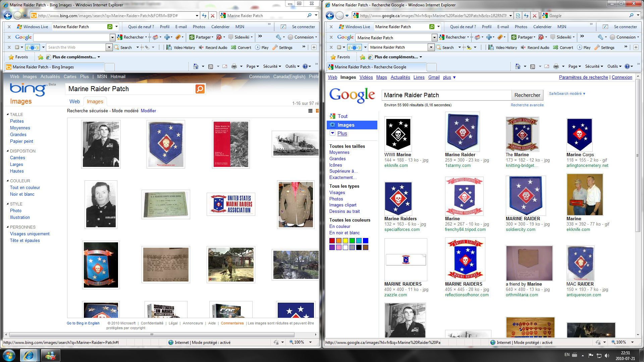Viewport: 644px width, 362px height.
Task: Open the Outils menu in the Bing window
Action: (x=292, y=66)
